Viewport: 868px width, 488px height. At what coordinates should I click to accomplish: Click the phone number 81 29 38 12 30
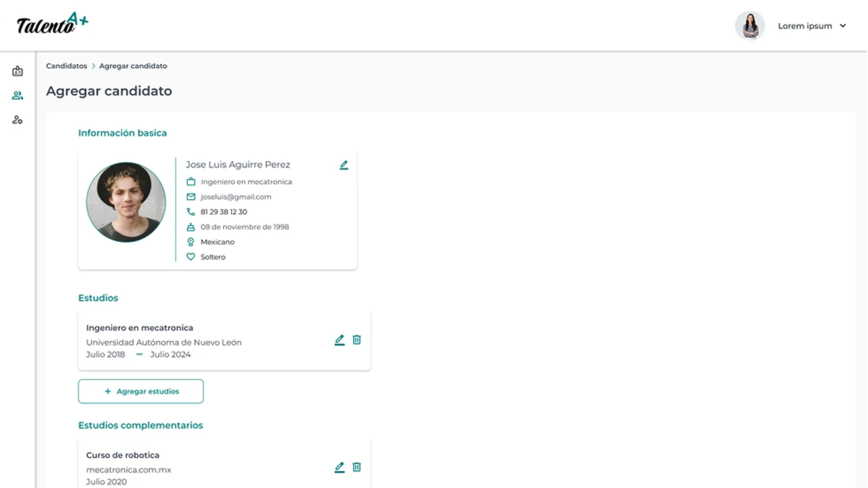click(224, 211)
